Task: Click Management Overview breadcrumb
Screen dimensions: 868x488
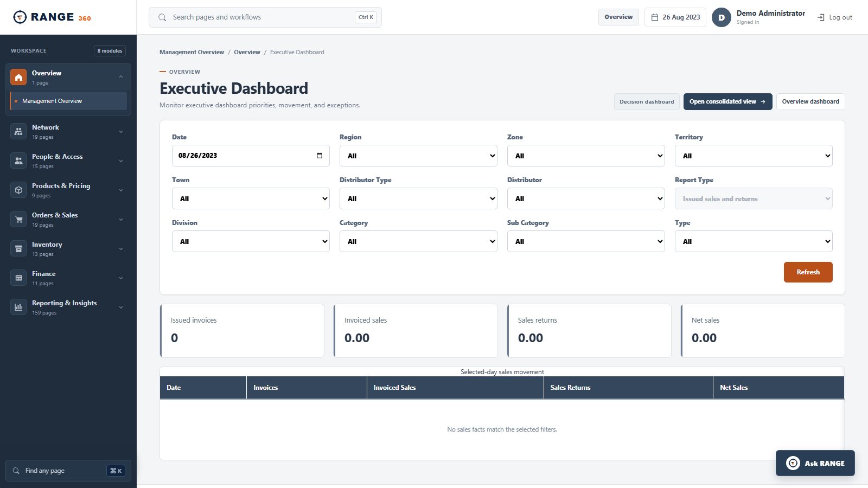Action: [x=192, y=52]
